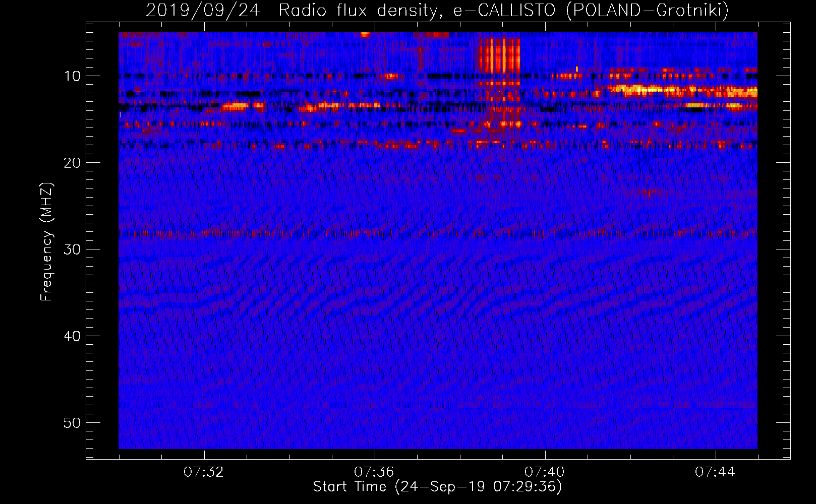Click the 20 MHz frequency tick label
The image size is (816, 504).
click(73, 163)
